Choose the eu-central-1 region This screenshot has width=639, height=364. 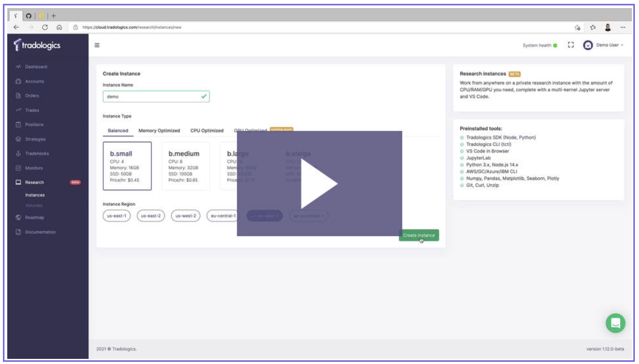coord(223,215)
